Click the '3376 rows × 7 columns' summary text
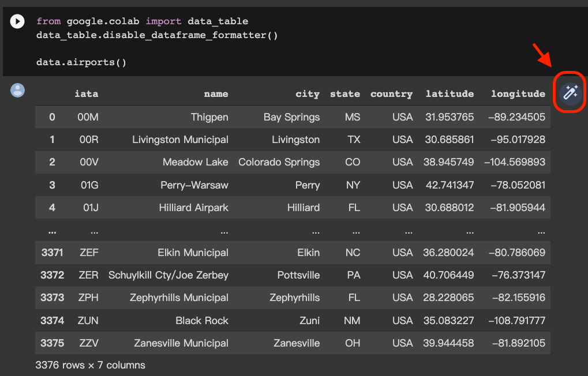Image resolution: width=588 pixels, height=376 pixels. [90, 365]
